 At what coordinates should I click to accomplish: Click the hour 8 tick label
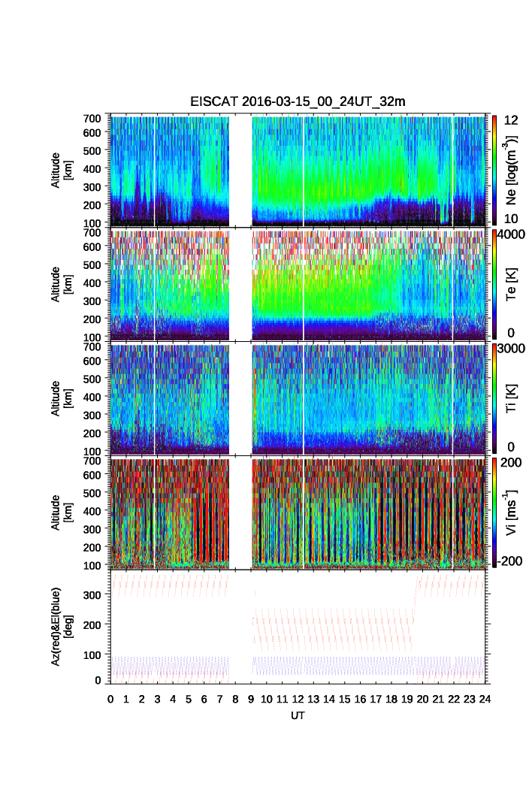235,700
